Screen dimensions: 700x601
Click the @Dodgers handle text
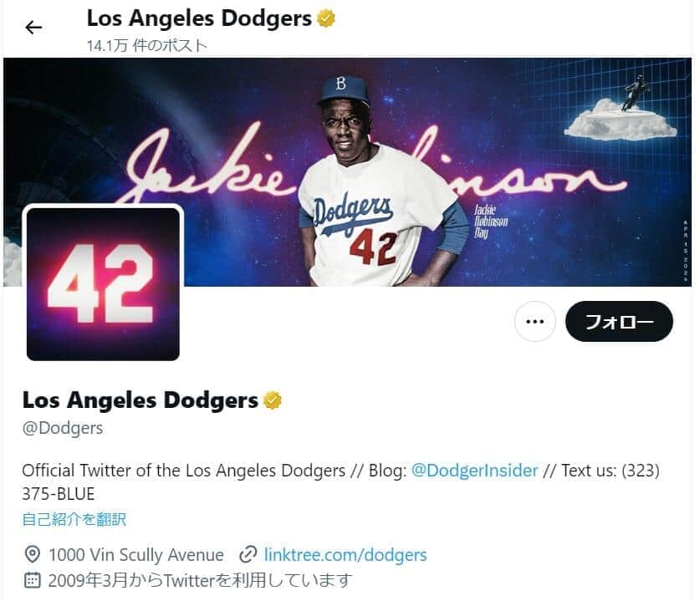[63, 428]
